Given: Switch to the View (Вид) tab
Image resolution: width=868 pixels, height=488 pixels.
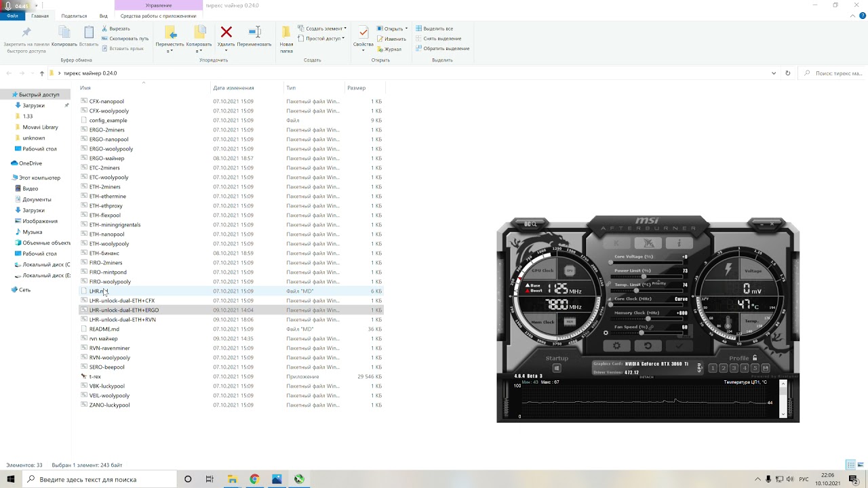Looking at the screenshot, I should click(x=104, y=16).
